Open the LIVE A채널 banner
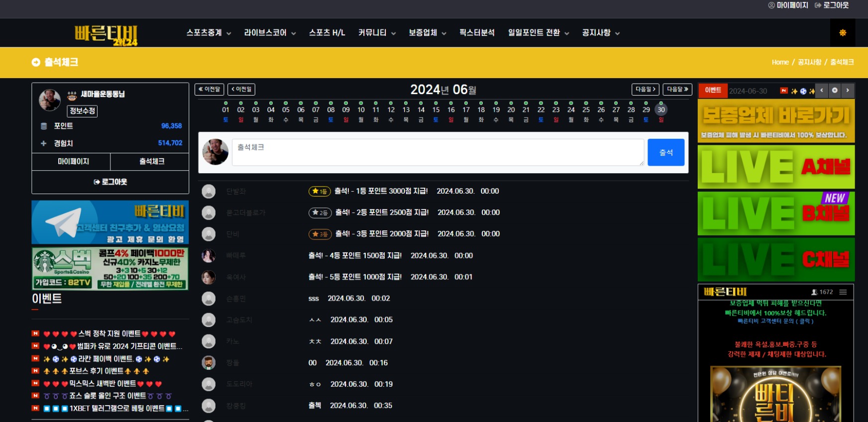868x422 pixels. 776,167
